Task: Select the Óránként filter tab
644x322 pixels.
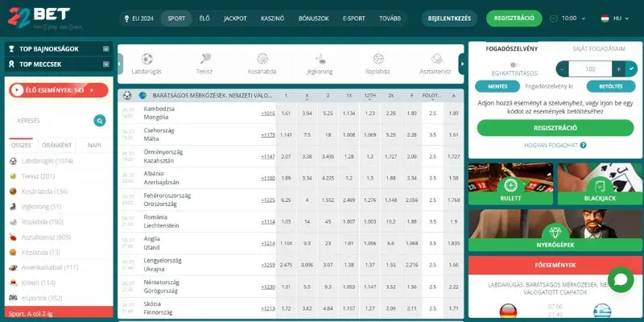Action: coord(57,146)
